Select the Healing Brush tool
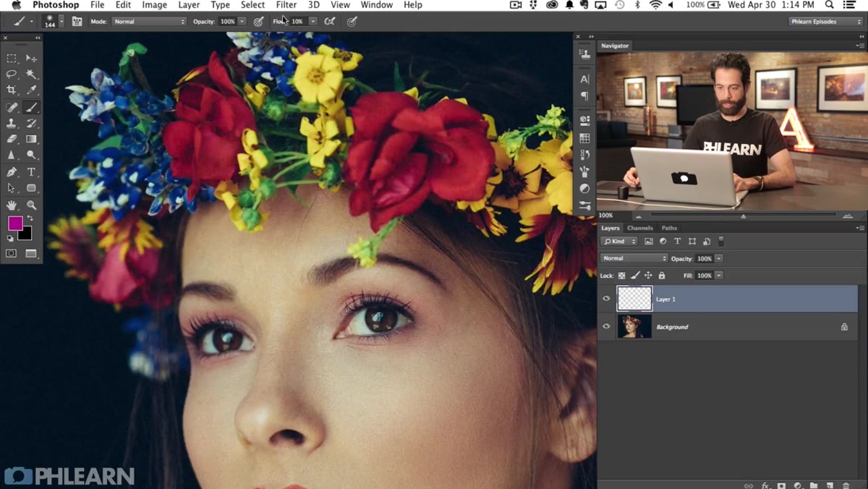 (12, 107)
